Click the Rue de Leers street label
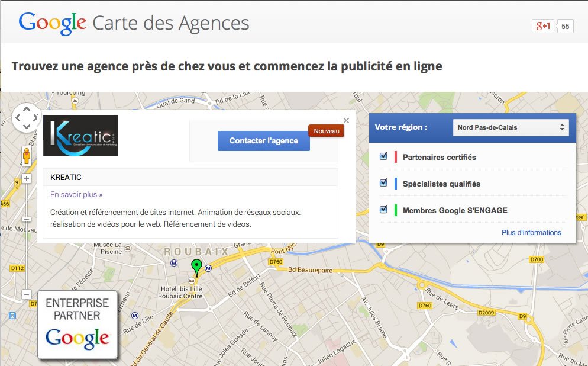 pos(441,299)
